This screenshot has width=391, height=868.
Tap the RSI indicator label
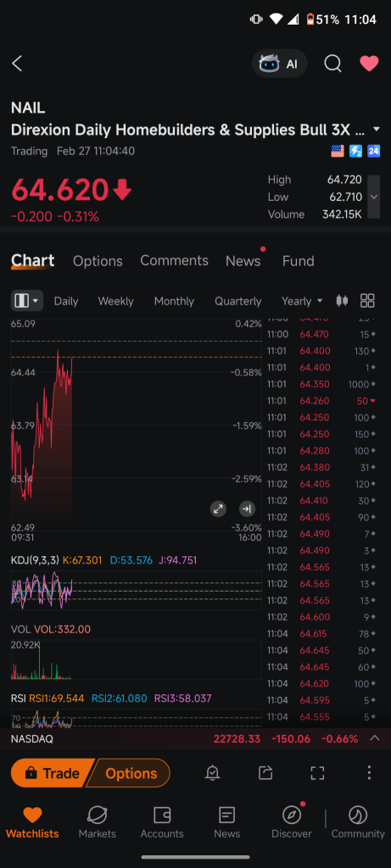coord(19,698)
